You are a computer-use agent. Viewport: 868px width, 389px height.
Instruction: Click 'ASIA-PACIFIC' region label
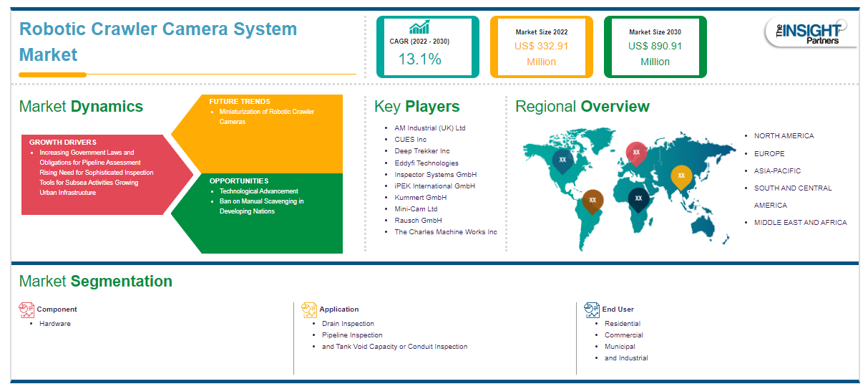777,171
